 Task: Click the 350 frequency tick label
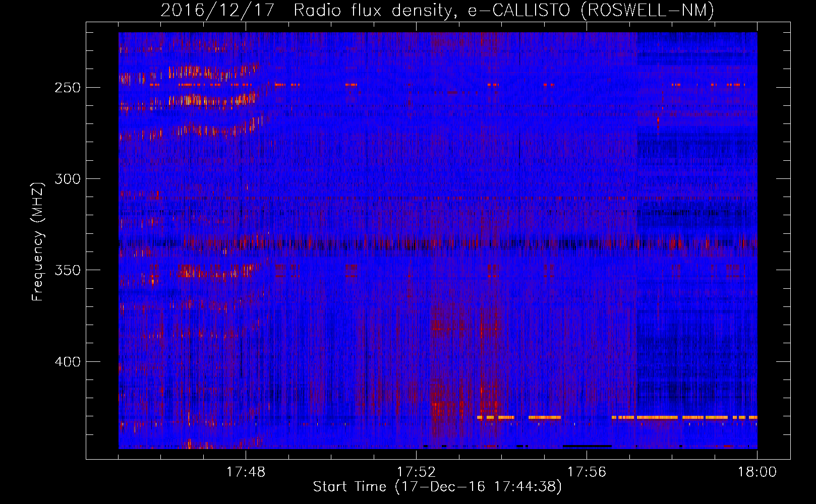click(68, 270)
